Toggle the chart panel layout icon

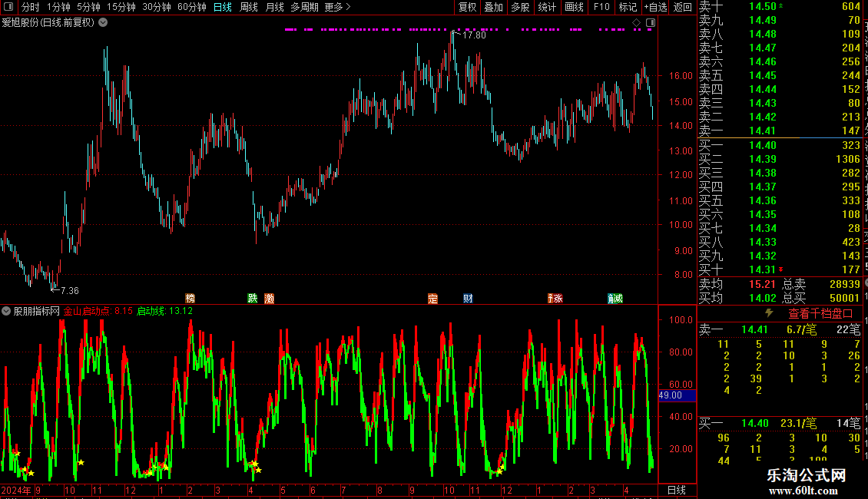651,23
